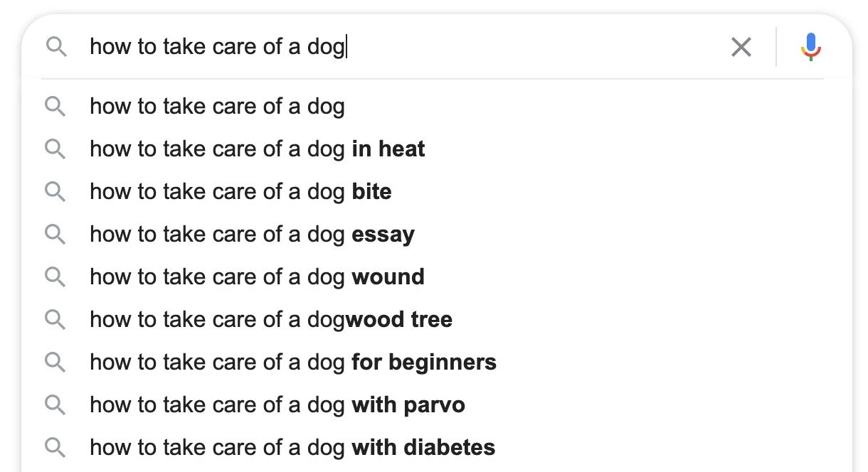Choose the "dog with diabetes" suggestion

coord(292,448)
